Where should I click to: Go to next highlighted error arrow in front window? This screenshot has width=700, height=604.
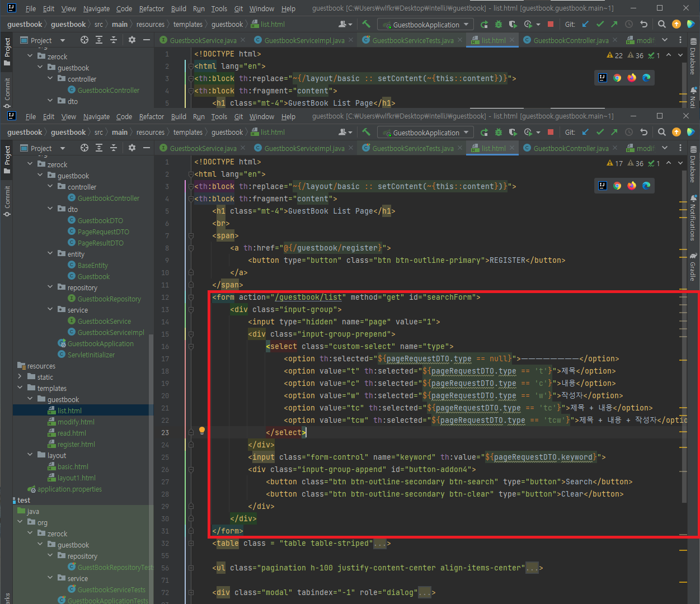click(680, 163)
